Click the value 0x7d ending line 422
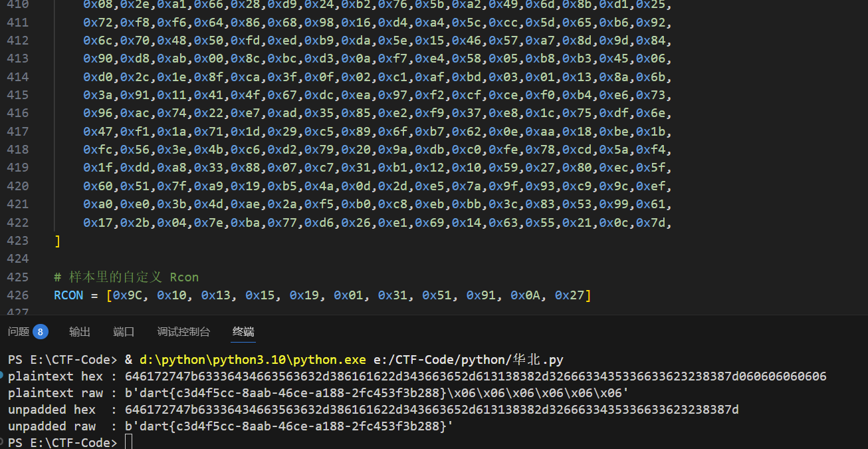 pos(651,222)
